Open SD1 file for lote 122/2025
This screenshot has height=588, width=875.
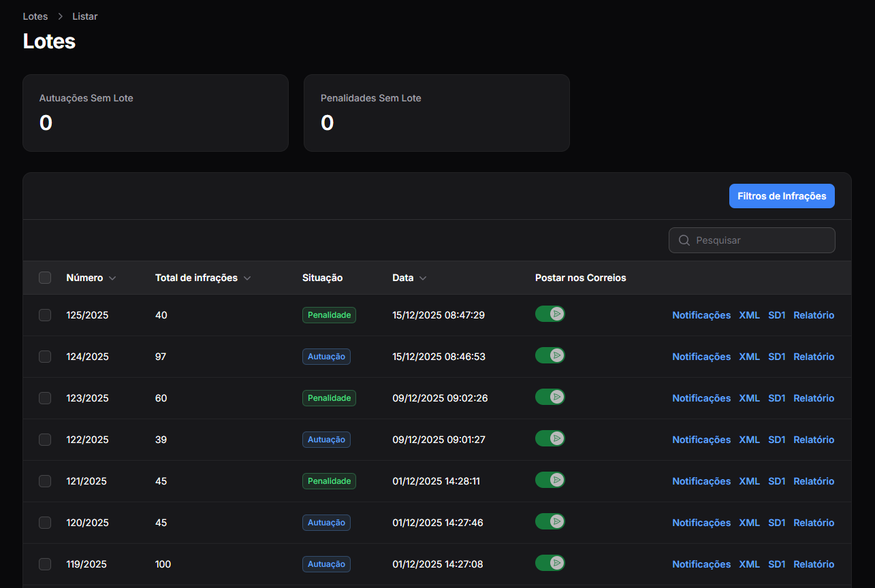coord(776,440)
